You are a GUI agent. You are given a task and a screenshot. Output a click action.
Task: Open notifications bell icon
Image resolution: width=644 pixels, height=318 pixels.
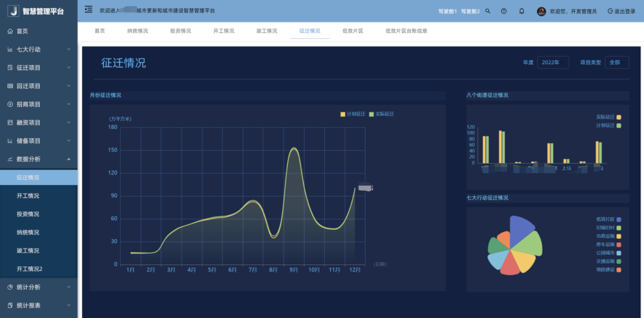(x=522, y=11)
